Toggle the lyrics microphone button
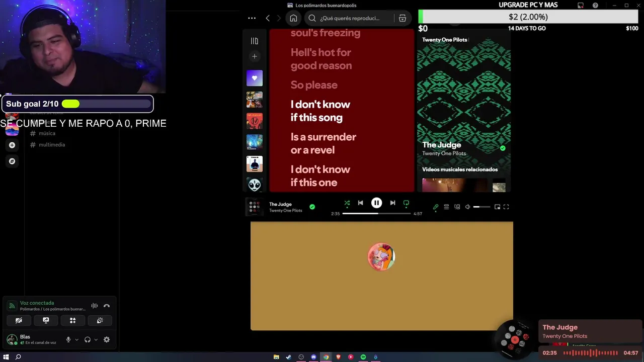Image resolution: width=644 pixels, height=362 pixels. click(436, 207)
